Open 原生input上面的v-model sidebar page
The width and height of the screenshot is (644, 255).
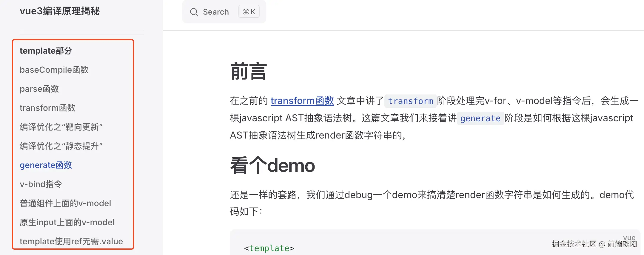(x=67, y=223)
